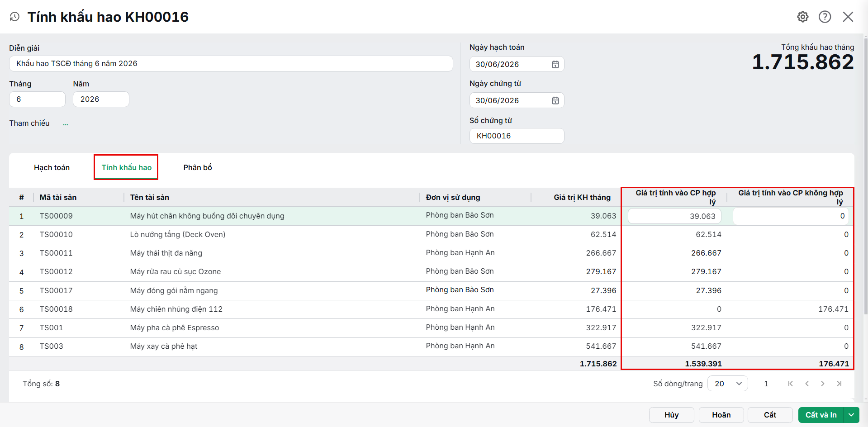
Task: Select asset code TS00011
Action: click(x=56, y=253)
